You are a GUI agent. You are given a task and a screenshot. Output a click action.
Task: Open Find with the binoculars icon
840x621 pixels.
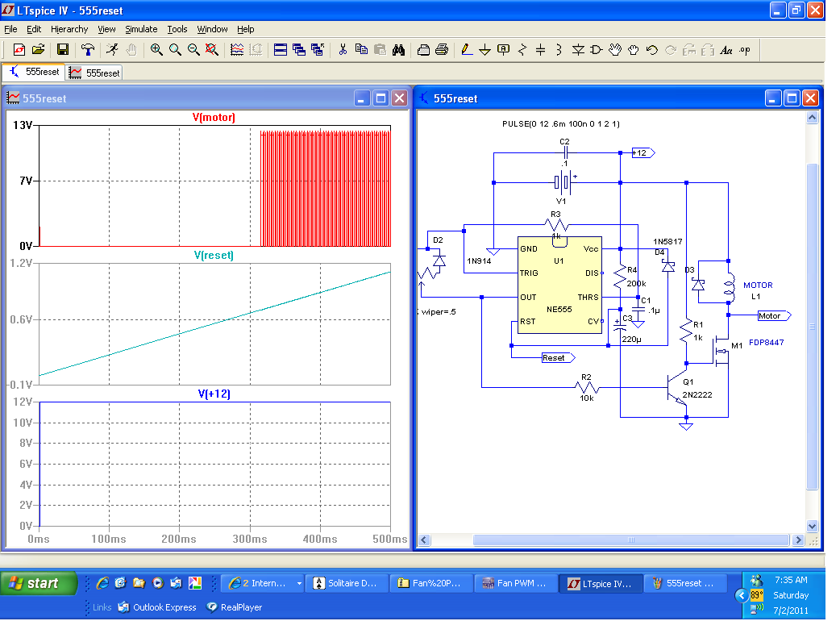point(398,50)
